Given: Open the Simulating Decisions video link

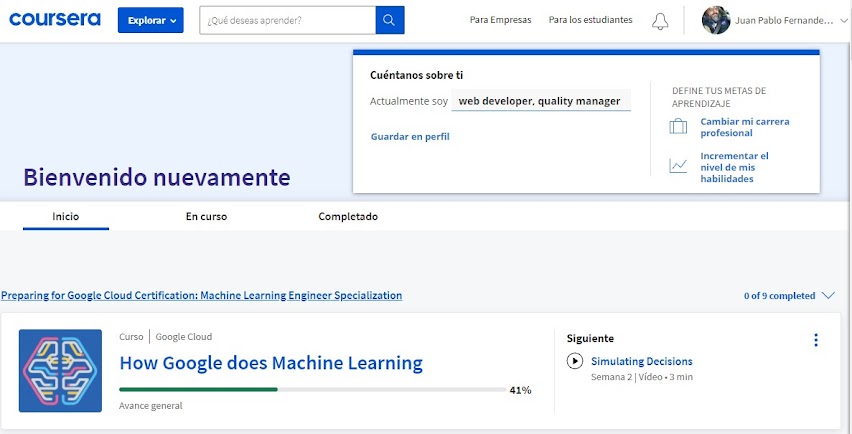Looking at the screenshot, I should coord(642,361).
